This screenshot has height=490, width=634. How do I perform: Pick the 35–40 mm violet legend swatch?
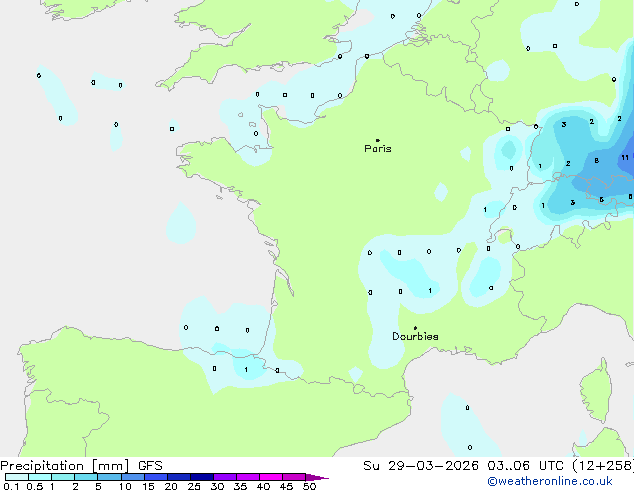click(x=248, y=477)
